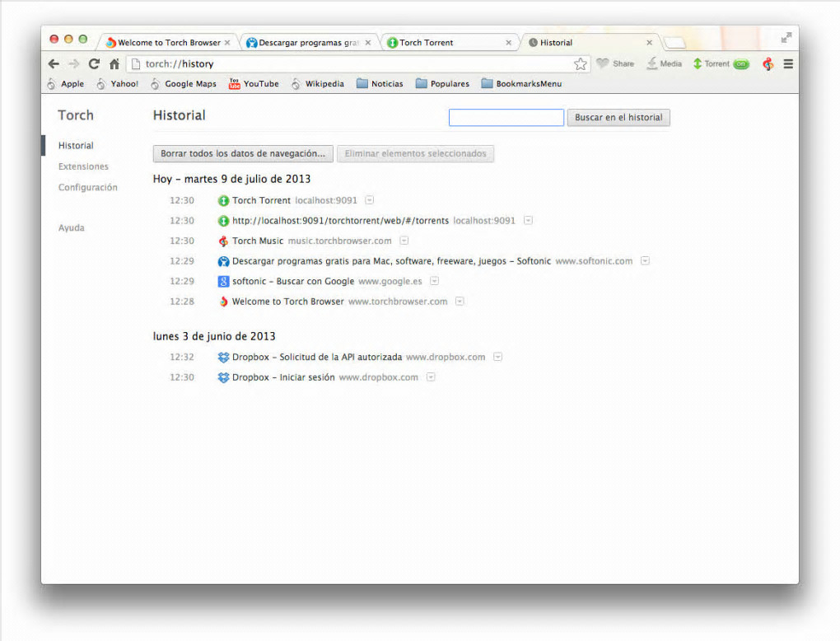Expand menu arrow for Buscar con Google entry
This screenshot has width=840, height=641.
(x=435, y=281)
